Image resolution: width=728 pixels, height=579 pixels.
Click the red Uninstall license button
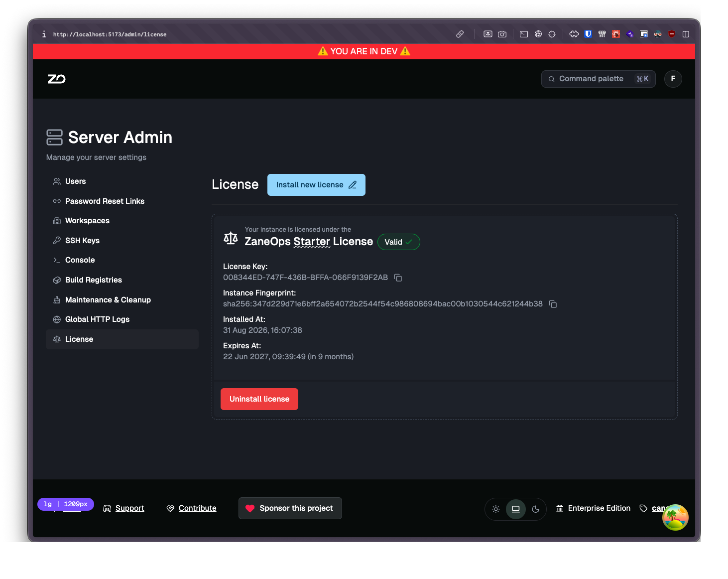pyautogui.click(x=259, y=399)
